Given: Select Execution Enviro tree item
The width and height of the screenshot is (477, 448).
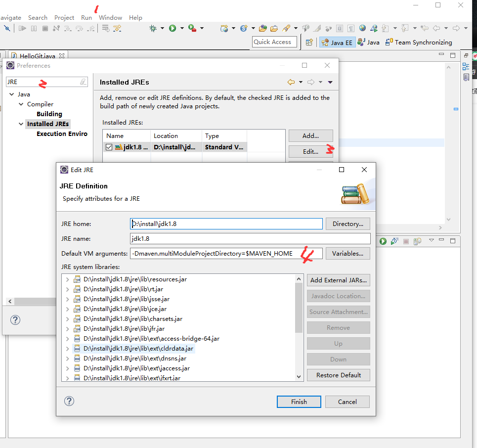Looking at the screenshot, I should pos(62,134).
